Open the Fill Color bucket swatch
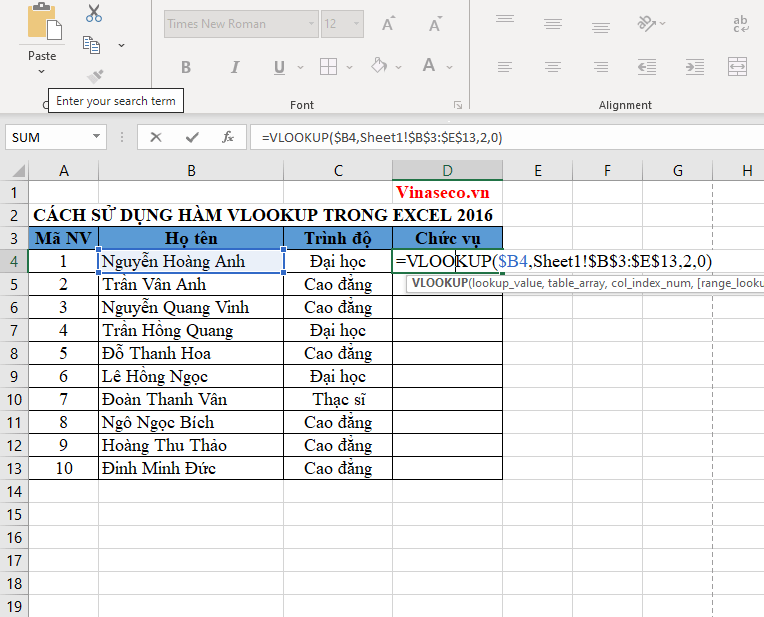 click(x=379, y=67)
